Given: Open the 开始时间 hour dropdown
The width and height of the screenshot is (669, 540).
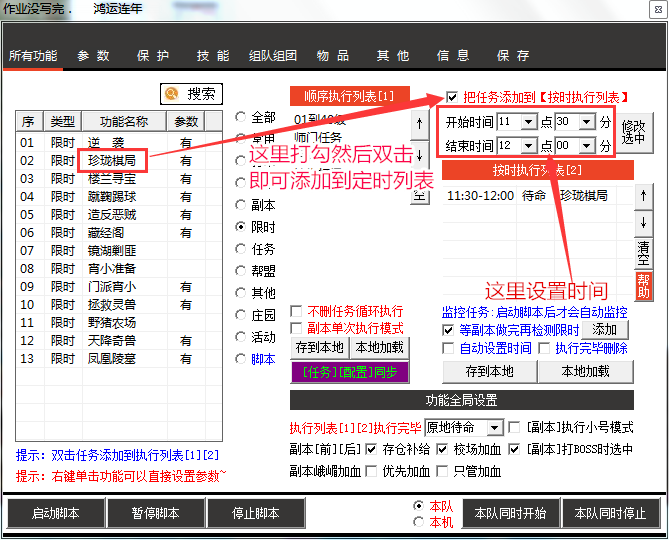Looking at the screenshot, I should pos(530,121).
